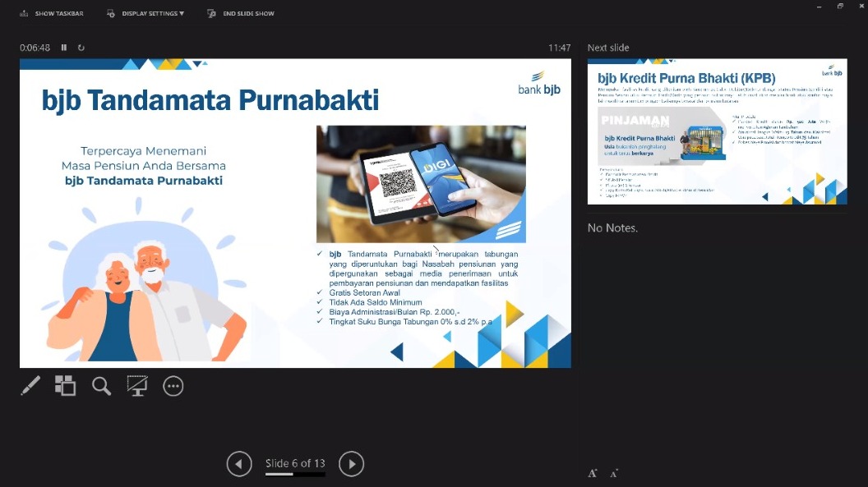The height and width of the screenshot is (487, 868).
Task: Increase the notes text size
Action: 593,473
